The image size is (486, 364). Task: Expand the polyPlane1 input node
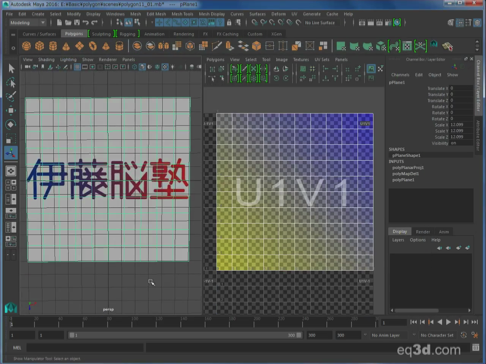403,180
